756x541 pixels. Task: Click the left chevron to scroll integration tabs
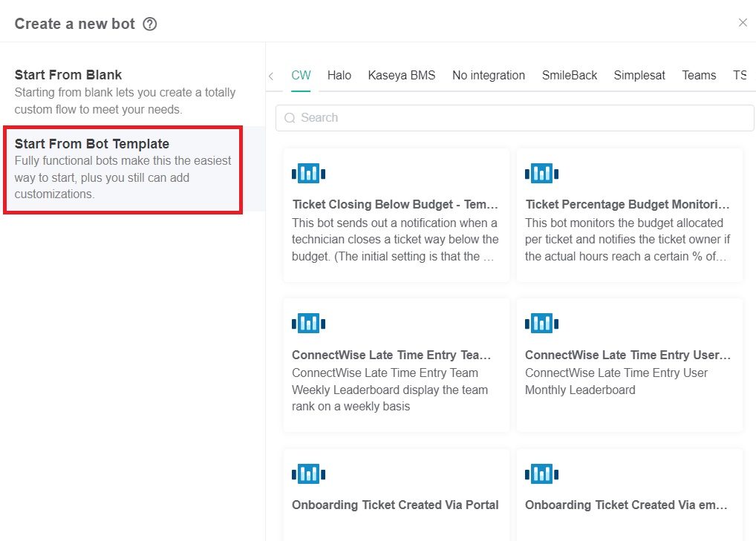tap(272, 75)
